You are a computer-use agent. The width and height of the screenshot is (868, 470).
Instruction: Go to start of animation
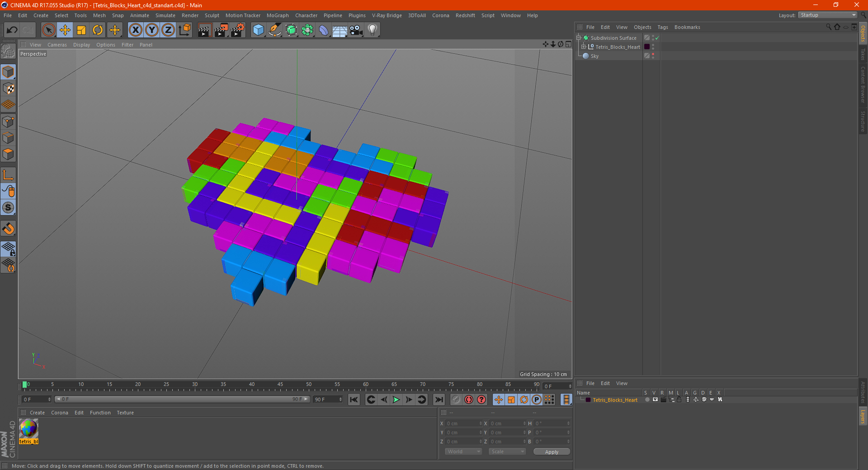354,399
